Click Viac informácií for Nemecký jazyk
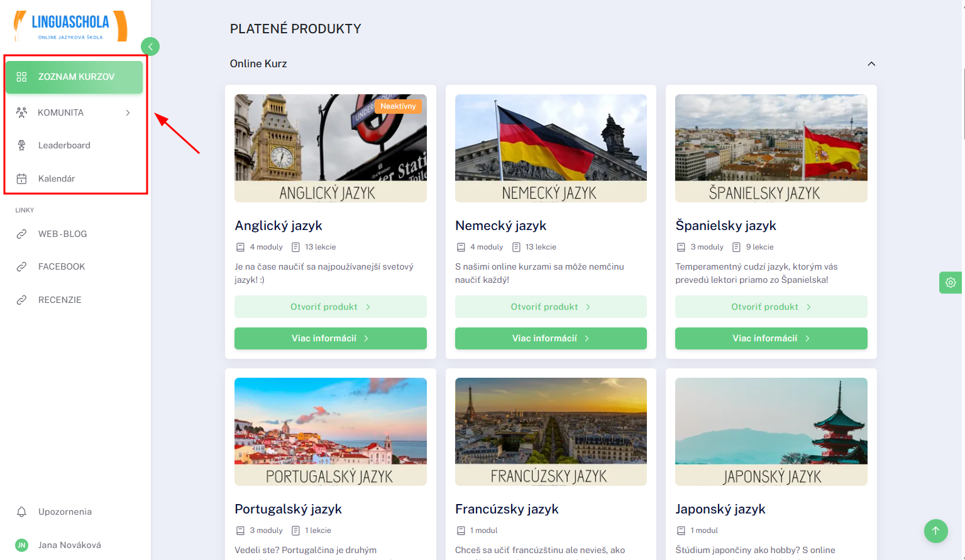Viewport: 965px width, 560px height. (551, 338)
